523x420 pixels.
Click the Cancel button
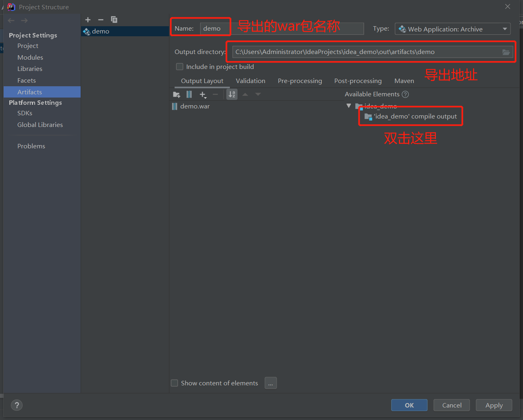(x=452, y=405)
